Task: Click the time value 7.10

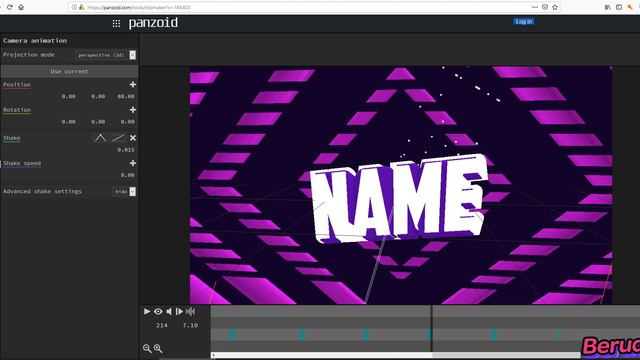Action: coord(190,325)
